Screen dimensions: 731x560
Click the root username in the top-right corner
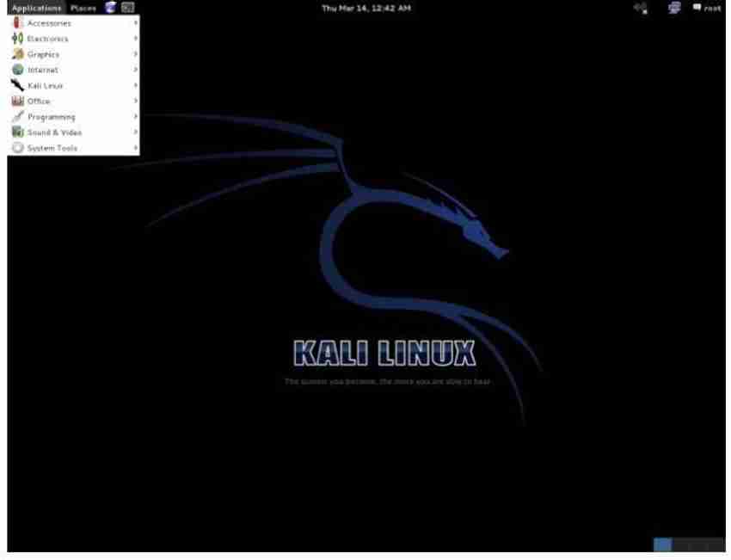[715, 7]
